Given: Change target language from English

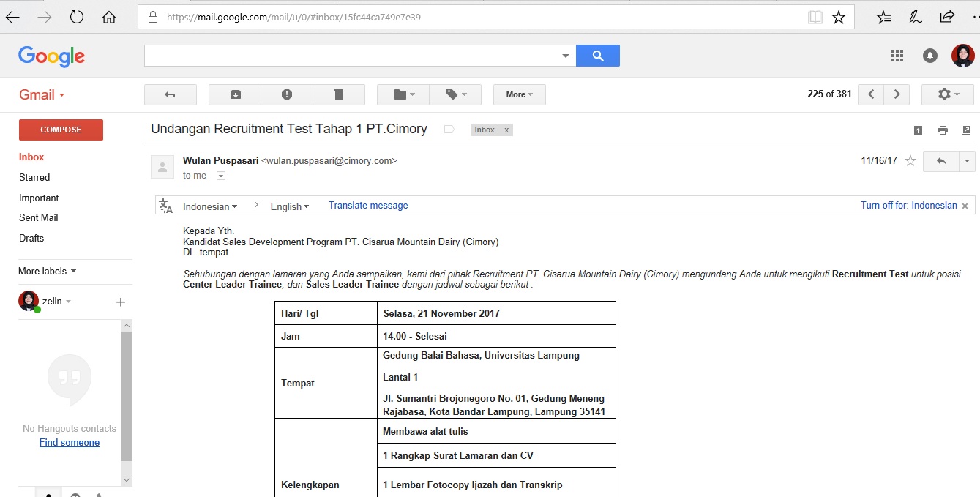Looking at the screenshot, I should [290, 206].
